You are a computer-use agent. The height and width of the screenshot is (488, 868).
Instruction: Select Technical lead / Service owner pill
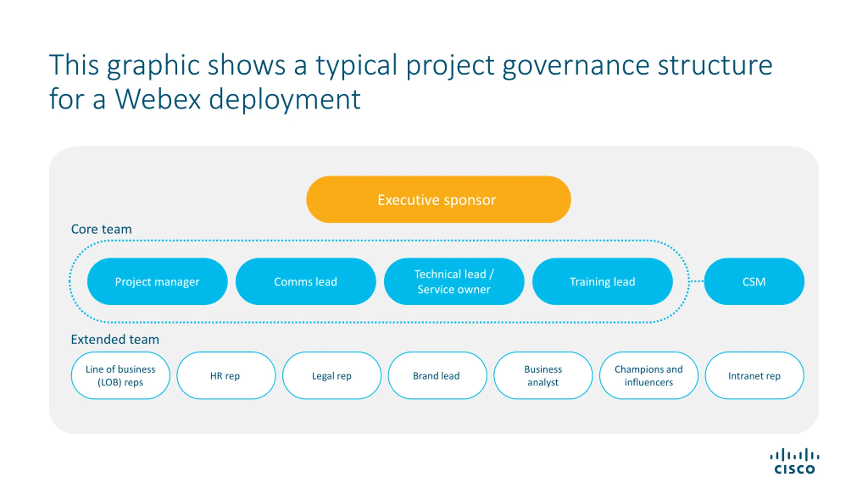click(x=454, y=281)
